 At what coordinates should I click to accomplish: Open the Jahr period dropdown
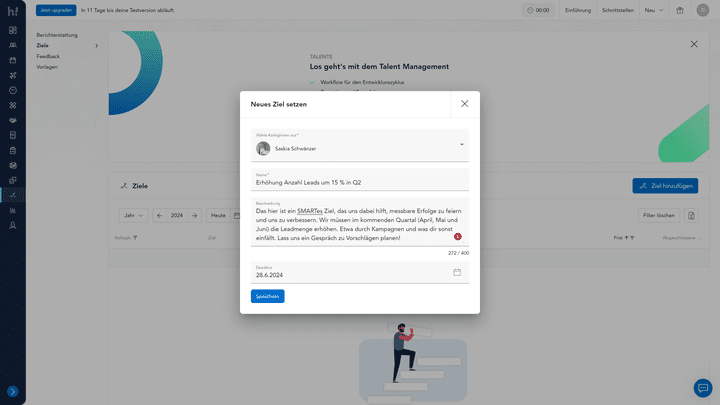click(x=133, y=215)
